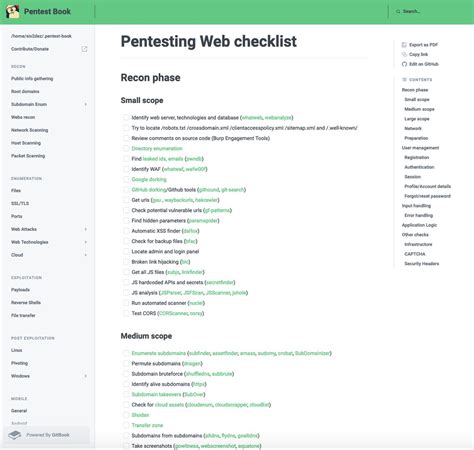Click the Contents list icon
Viewport: 474px width, 450px height.
404,80
